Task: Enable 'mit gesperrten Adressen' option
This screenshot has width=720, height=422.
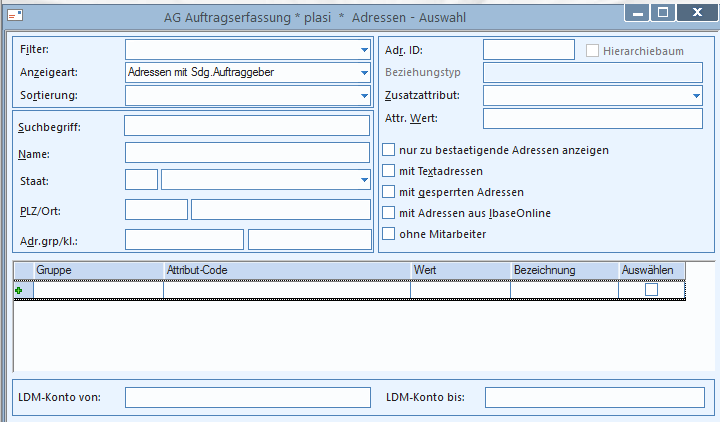Action: [x=388, y=191]
